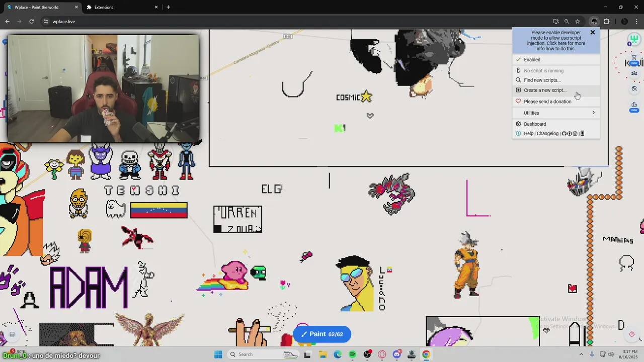644x362 pixels.
Task: Open Tampermonkey Dashboard
Action: (556, 124)
